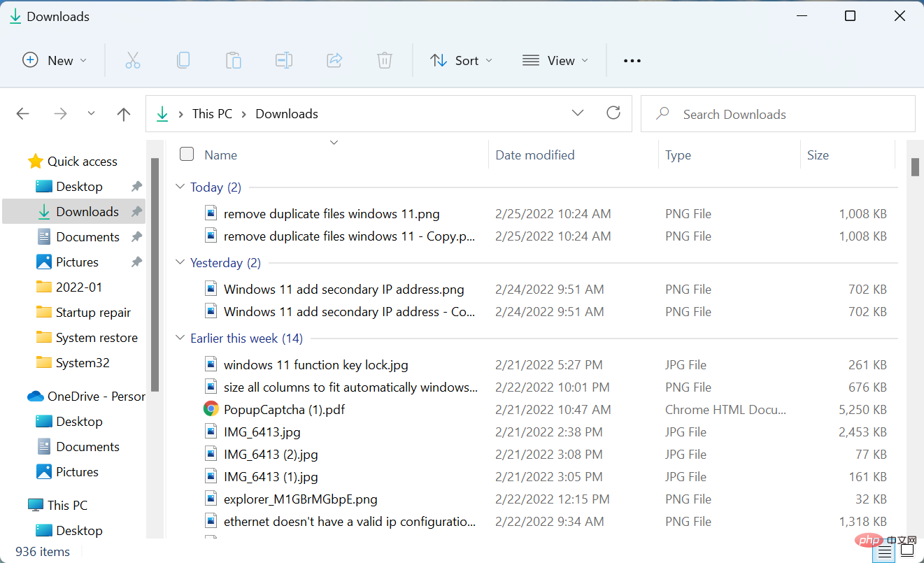Select the IMG_6413 (1).jpg file
The height and width of the screenshot is (563, 924).
tap(271, 477)
